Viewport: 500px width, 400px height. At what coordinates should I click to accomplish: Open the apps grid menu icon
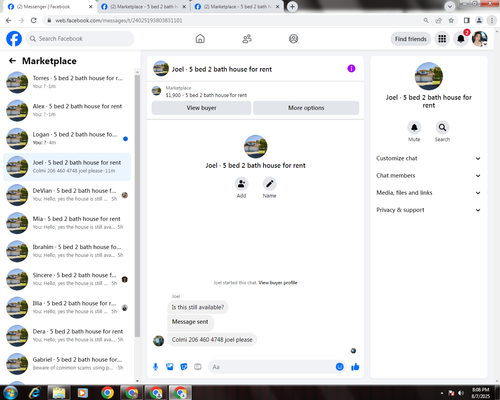442,39
